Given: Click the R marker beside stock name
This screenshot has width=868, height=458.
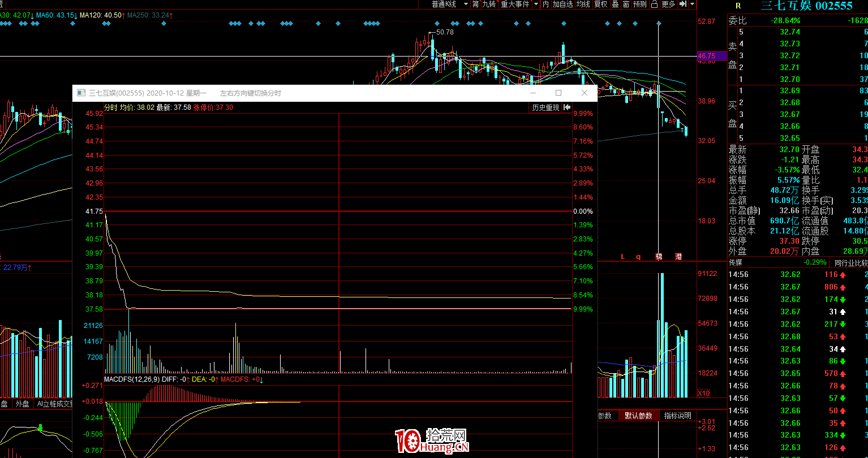Looking at the screenshot, I should pyautogui.click(x=738, y=6).
